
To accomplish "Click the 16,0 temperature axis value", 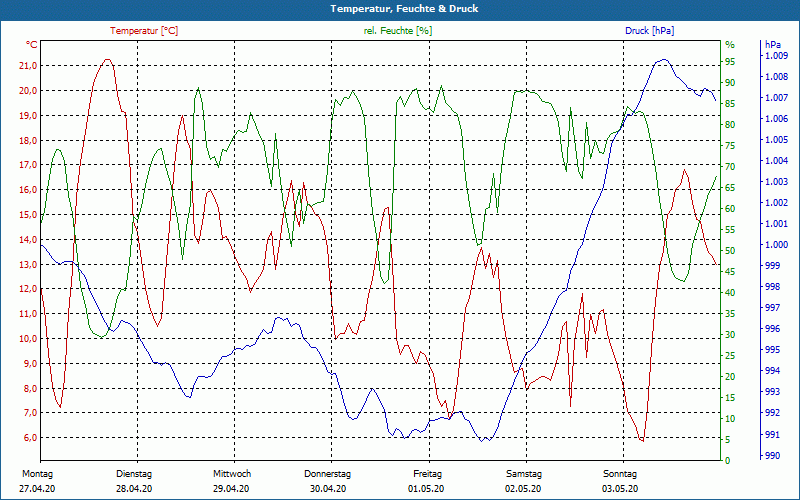I will (28, 190).
